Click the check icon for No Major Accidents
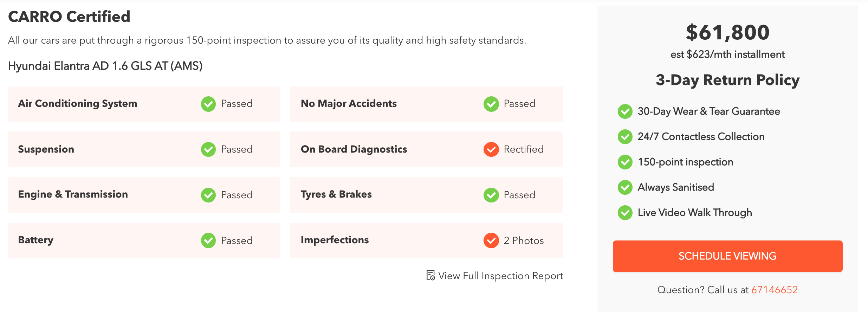 point(491,104)
